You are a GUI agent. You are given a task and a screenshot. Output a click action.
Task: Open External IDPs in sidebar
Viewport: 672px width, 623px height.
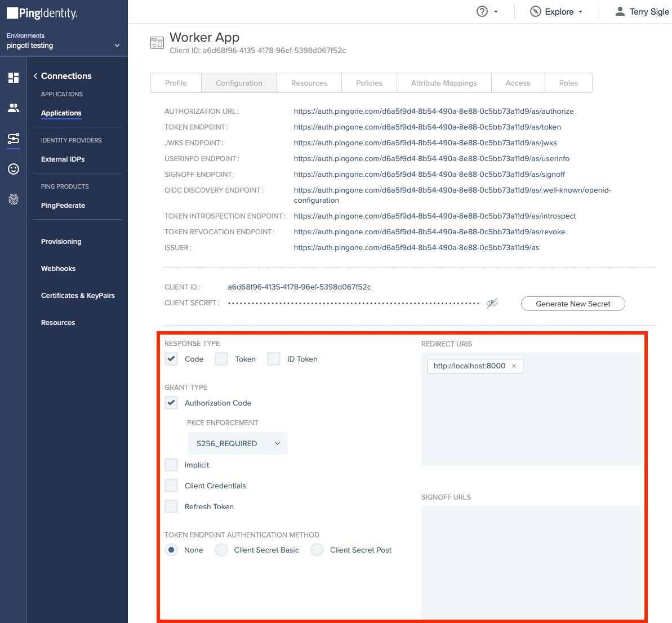63,159
